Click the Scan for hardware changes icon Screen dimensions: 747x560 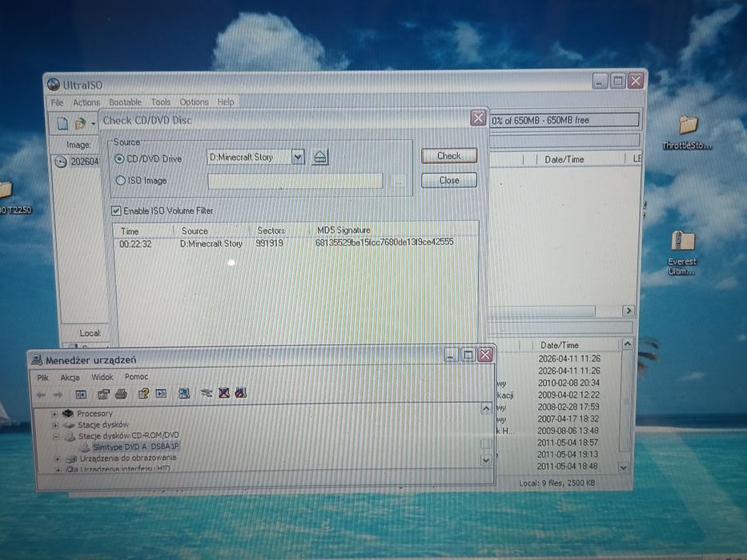coord(184,393)
